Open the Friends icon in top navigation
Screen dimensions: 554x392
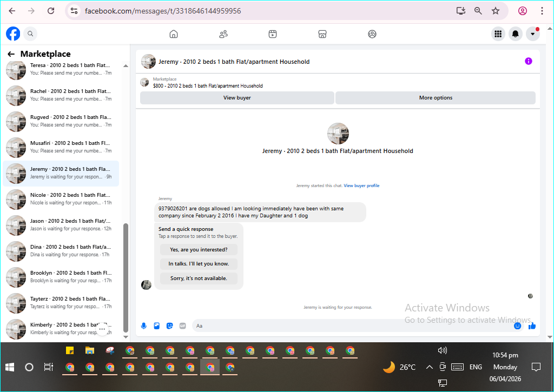point(223,34)
